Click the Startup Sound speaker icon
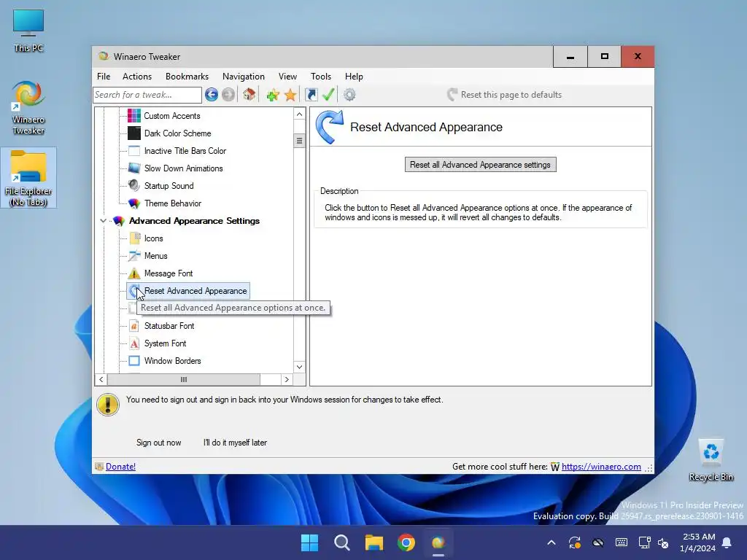This screenshot has height=560, width=747. 134,186
